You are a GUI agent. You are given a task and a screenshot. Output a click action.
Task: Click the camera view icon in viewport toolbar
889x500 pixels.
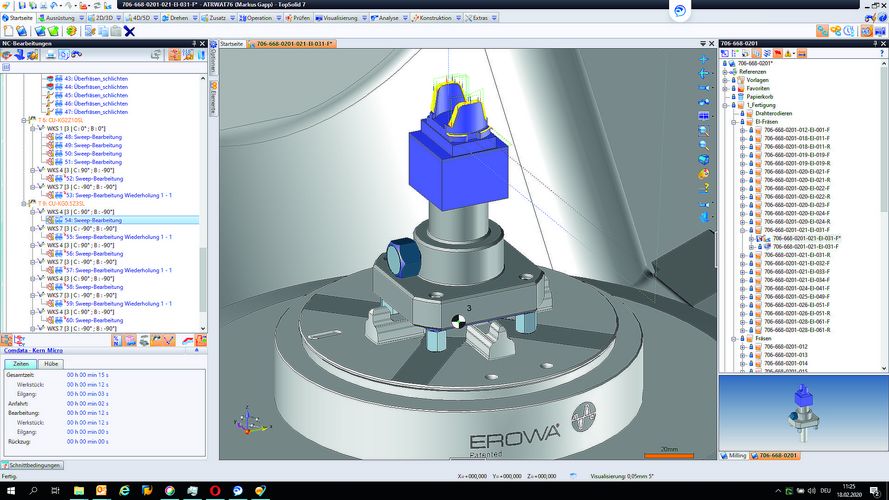(704, 88)
